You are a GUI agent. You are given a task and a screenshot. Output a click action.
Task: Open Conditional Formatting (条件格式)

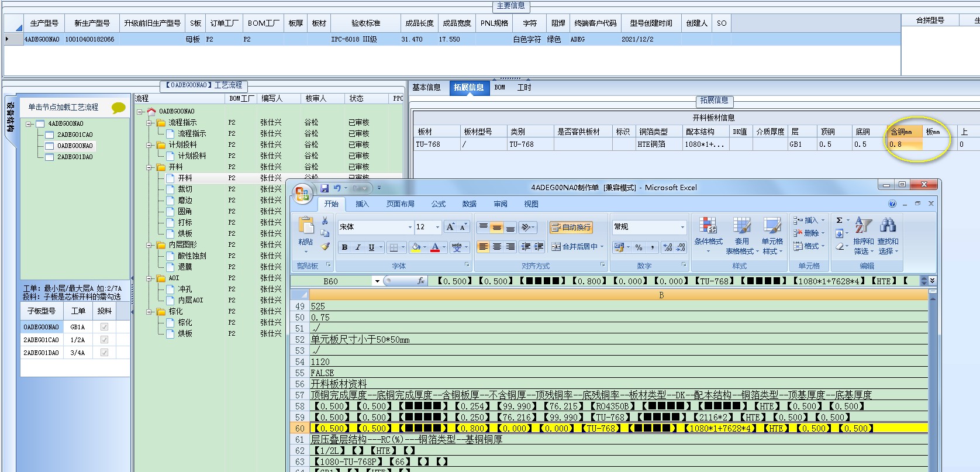coord(708,236)
